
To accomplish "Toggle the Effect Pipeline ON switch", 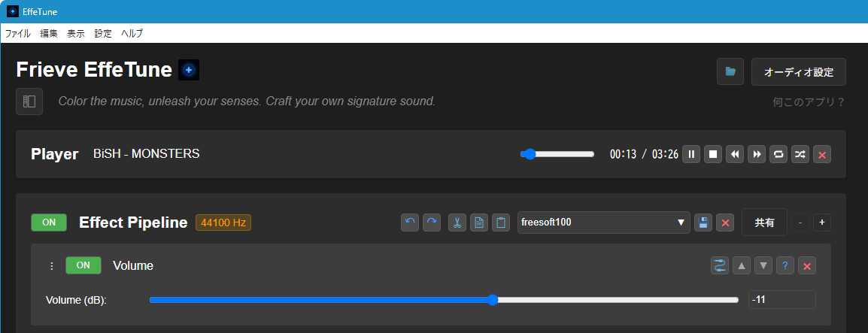I will tap(49, 223).
